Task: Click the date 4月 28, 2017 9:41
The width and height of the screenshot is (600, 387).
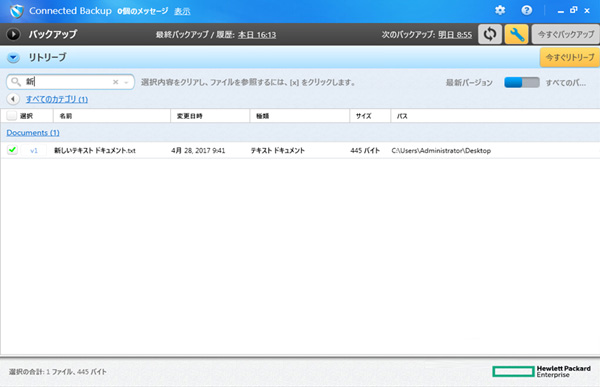Action: 198,150
